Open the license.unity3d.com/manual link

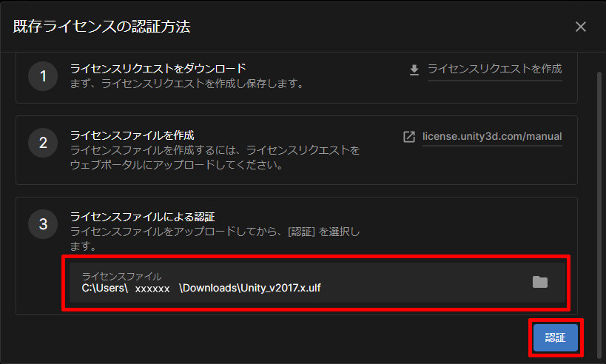(492, 137)
